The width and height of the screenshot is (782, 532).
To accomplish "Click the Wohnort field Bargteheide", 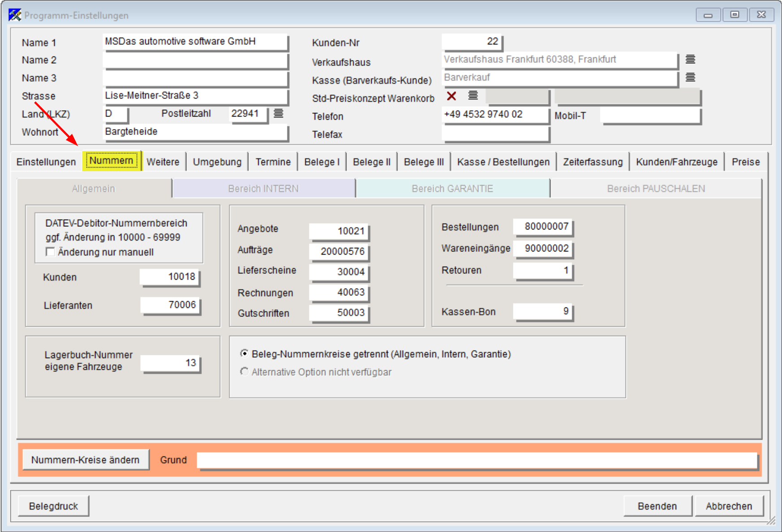I will pos(195,132).
